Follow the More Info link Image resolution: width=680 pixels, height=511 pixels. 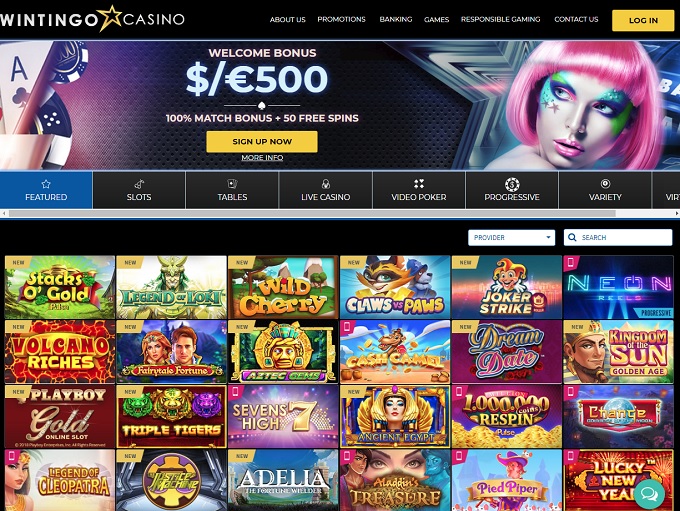[262, 157]
